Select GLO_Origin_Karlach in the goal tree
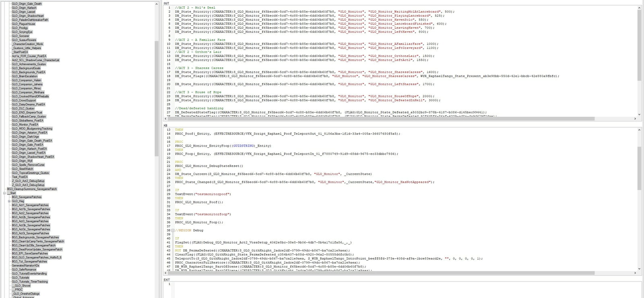The height and width of the screenshot is (298, 644). click(x=24, y=8)
